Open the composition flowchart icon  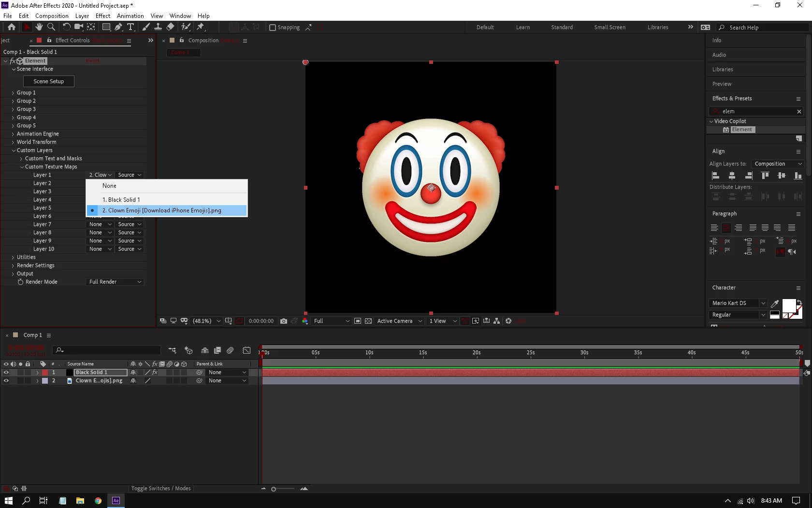pos(497,321)
